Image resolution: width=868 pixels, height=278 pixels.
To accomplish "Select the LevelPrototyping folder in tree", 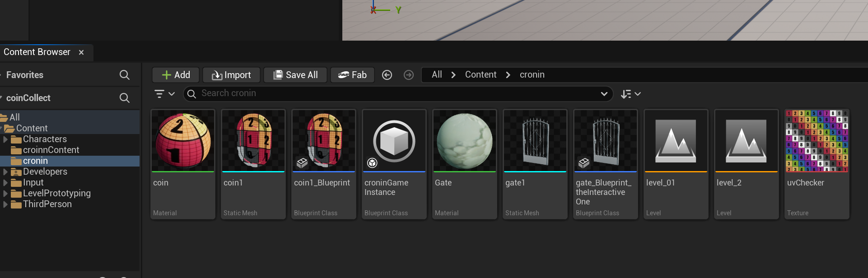I will (56, 194).
